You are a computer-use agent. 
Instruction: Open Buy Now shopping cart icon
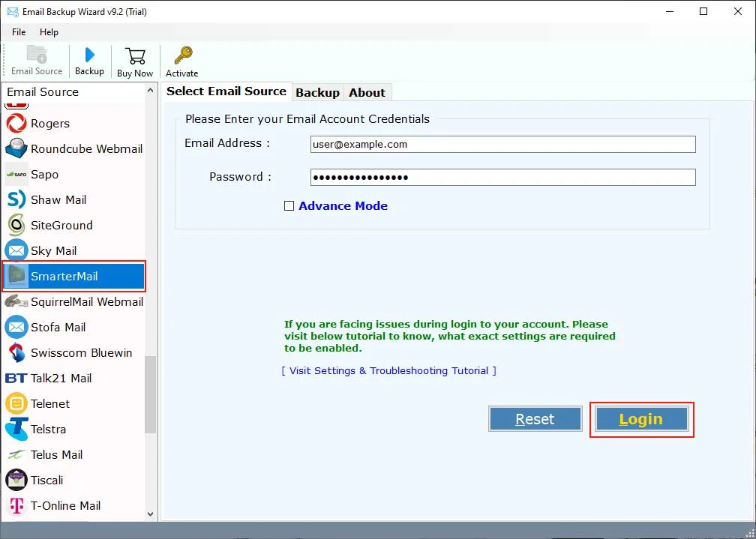tap(134, 58)
